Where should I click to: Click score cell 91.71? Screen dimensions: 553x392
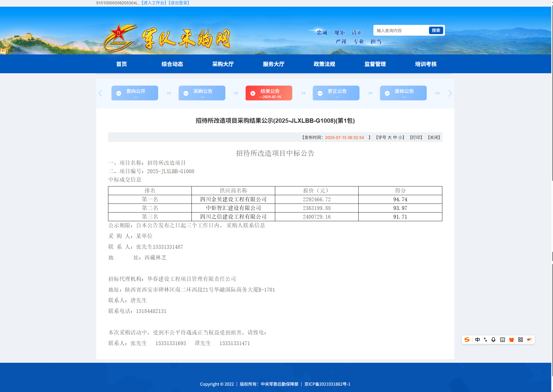coord(400,217)
